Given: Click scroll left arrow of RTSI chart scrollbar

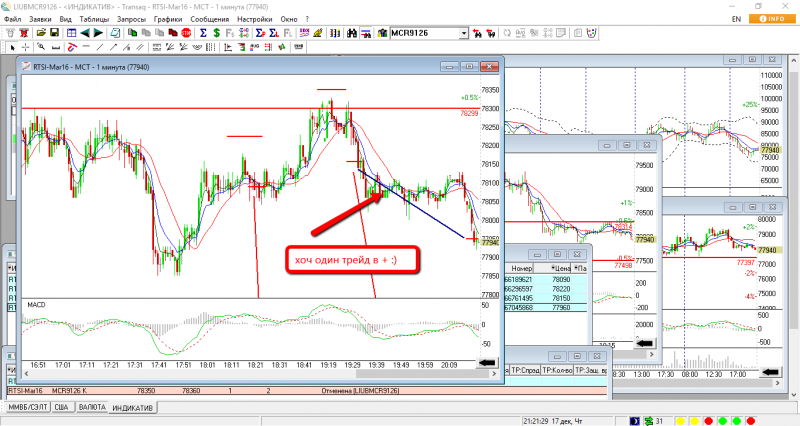Looking at the screenshot, I should tap(26, 373).
